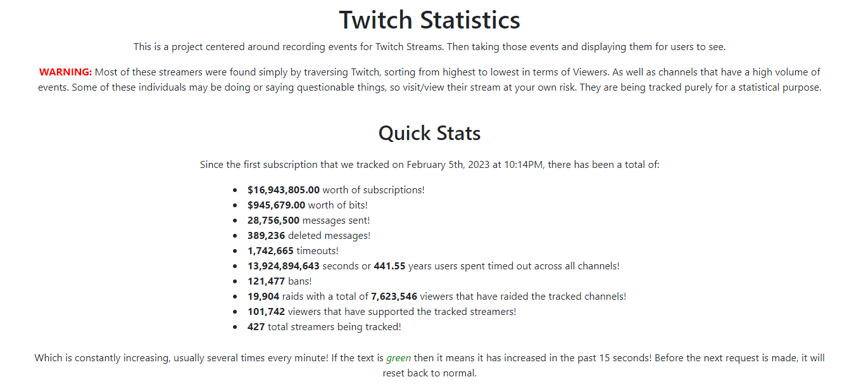Viewport: 868px width, 391px height.
Task: Select the "19,904" raids count
Action: click(x=263, y=297)
